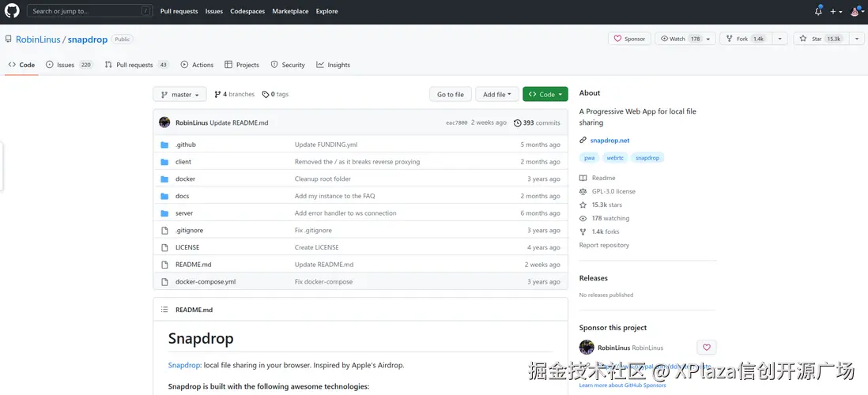Switch to the Code tab
Screen dimensions: 868x395
tap(21, 65)
